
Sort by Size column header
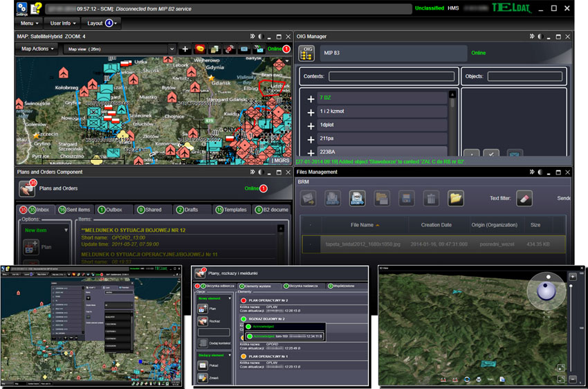point(535,225)
